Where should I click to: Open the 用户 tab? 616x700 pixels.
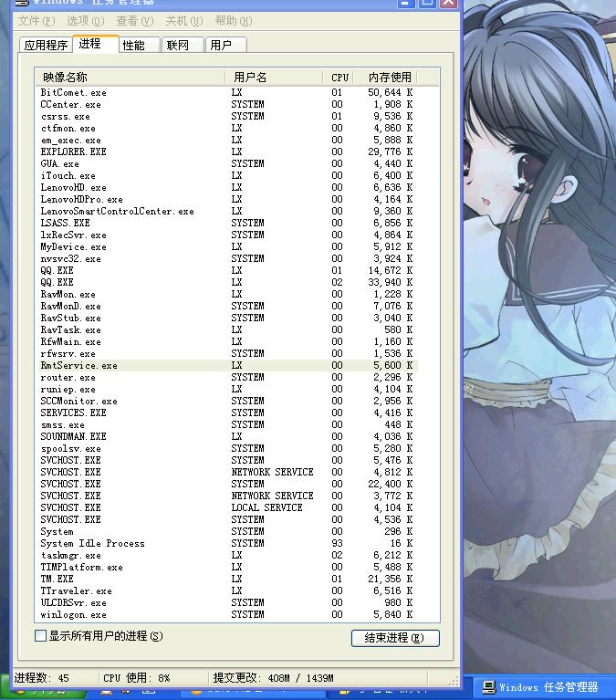pos(225,45)
